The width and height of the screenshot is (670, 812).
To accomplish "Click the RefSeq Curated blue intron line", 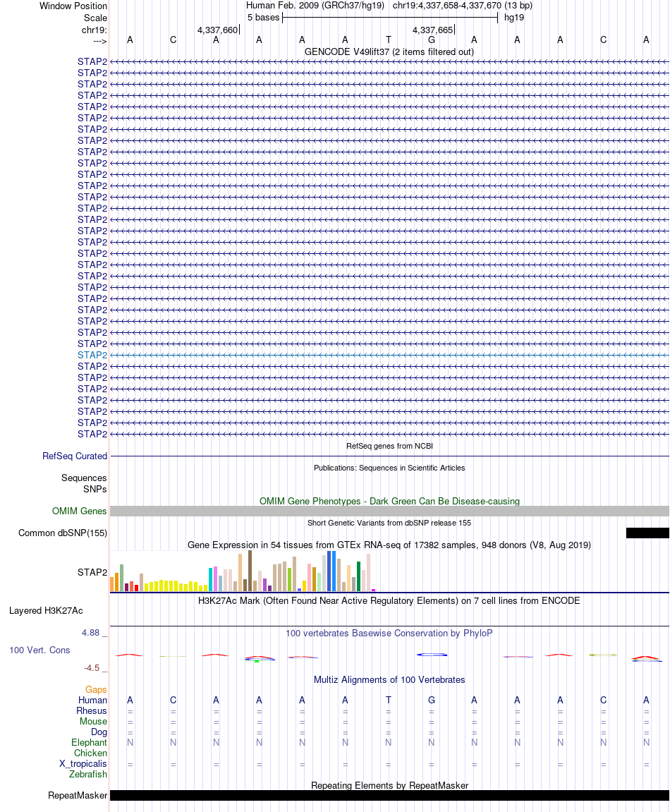I will click(389, 456).
